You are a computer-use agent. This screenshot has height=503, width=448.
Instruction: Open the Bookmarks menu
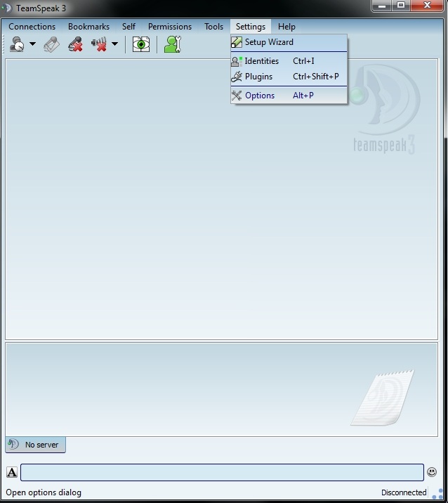[89, 27]
